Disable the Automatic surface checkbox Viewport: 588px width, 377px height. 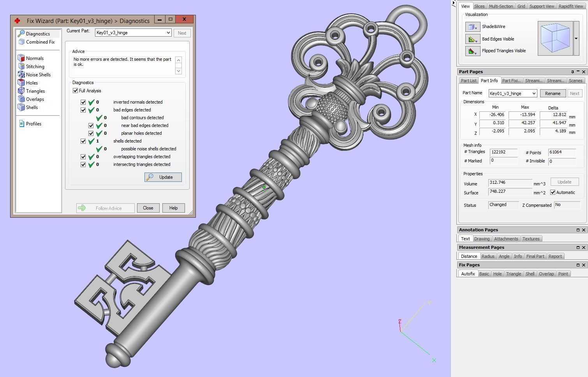click(553, 192)
